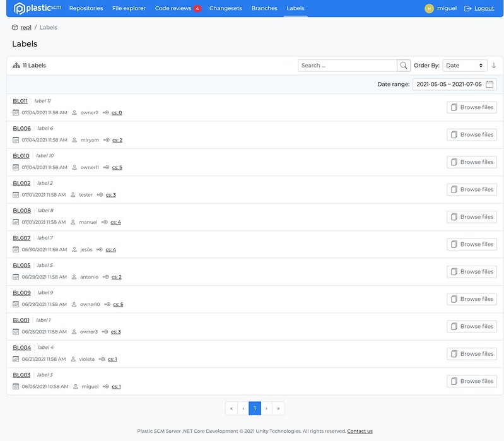
Task: Browse files for label BL009
Action: click(472, 299)
